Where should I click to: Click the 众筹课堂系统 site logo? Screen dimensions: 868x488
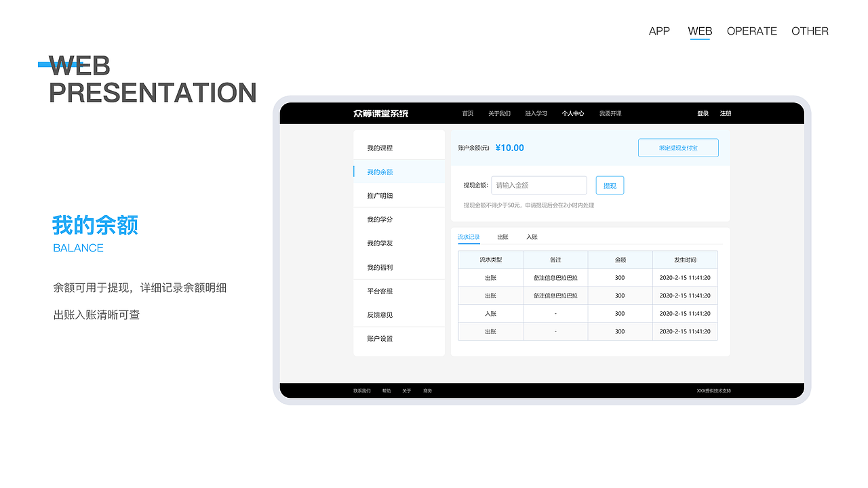(x=381, y=113)
